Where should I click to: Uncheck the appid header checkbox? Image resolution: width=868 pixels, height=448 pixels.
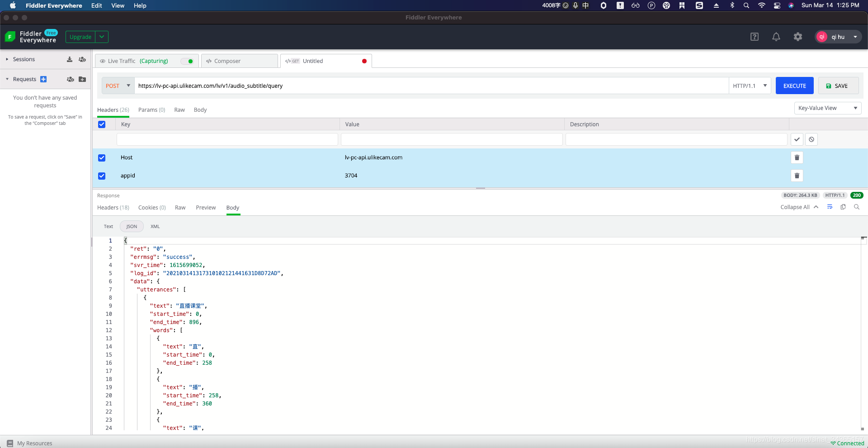tap(102, 176)
